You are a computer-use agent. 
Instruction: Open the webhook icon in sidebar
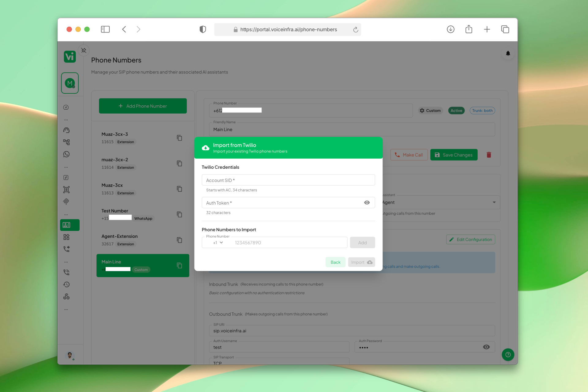(66, 296)
